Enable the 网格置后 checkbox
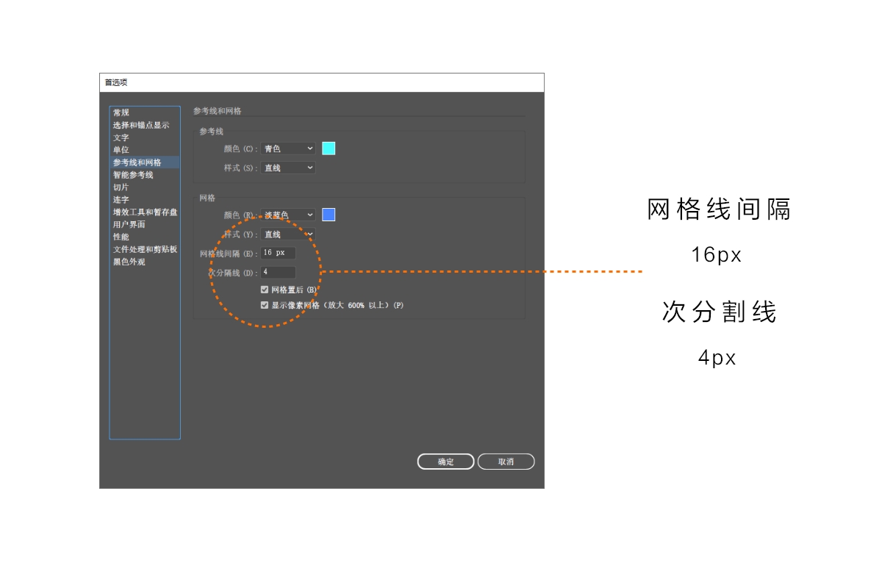The width and height of the screenshot is (882, 588). (265, 290)
